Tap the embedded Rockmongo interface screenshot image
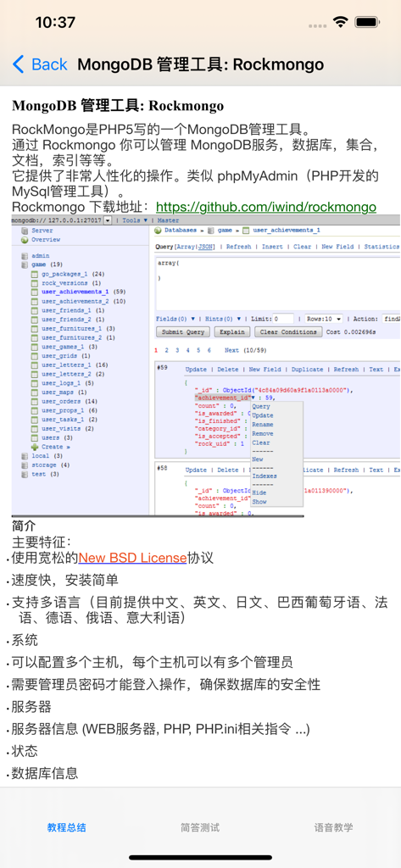Viewport: 401px width, 868px height. tap(206, 366)
